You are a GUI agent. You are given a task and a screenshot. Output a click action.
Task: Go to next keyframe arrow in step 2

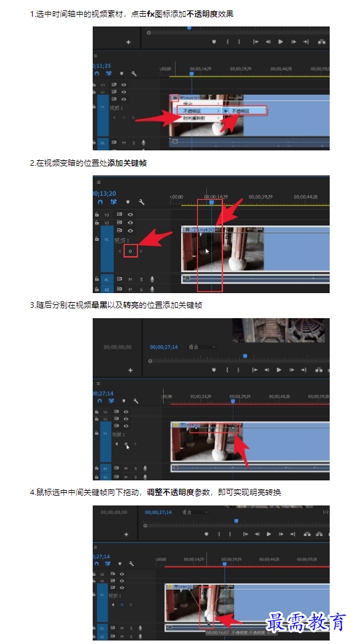(141, 251)
